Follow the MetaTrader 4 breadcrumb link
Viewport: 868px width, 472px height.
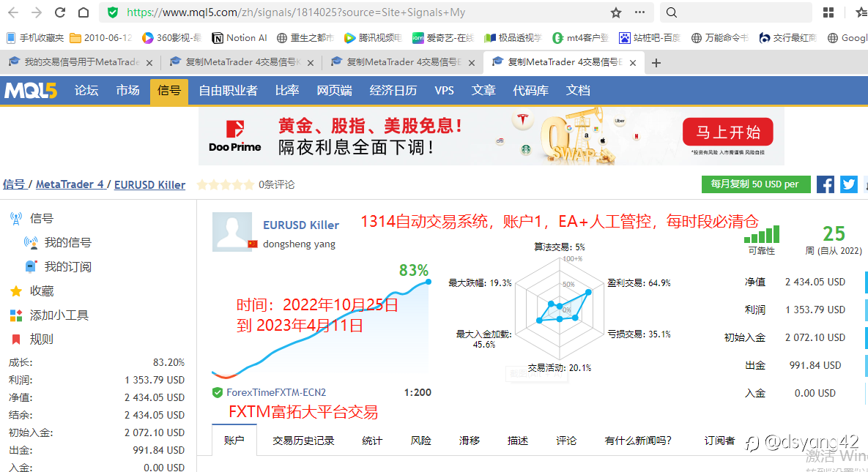[70, 185]
